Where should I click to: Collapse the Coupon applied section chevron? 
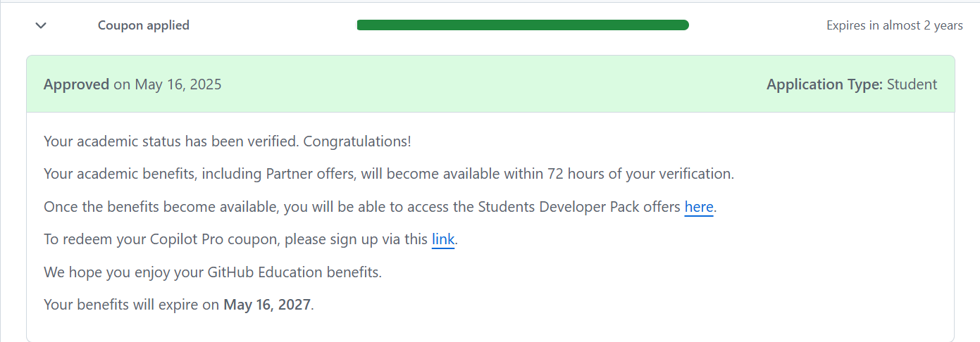[x=41, y=25]
